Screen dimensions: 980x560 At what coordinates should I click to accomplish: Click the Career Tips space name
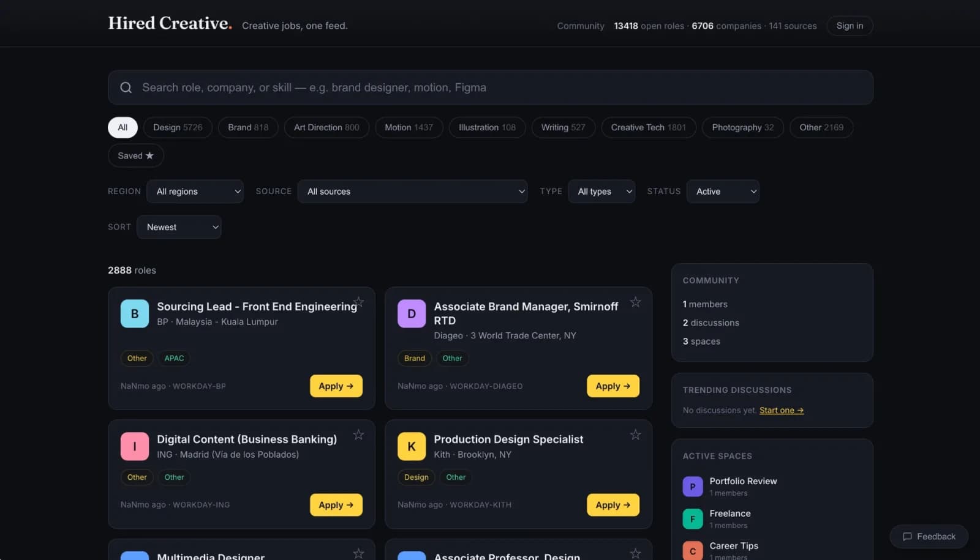pos(734,546)
